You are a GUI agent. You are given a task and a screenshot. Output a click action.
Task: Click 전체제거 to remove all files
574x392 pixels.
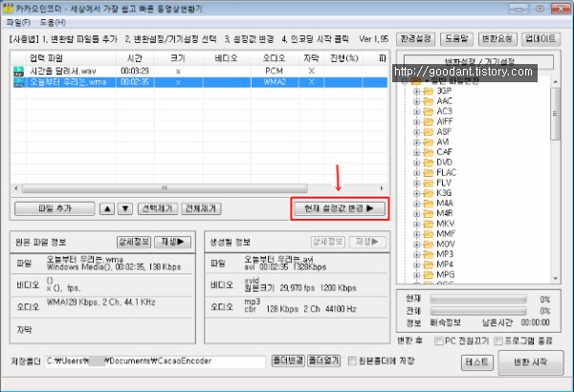(x=201, y=209)
